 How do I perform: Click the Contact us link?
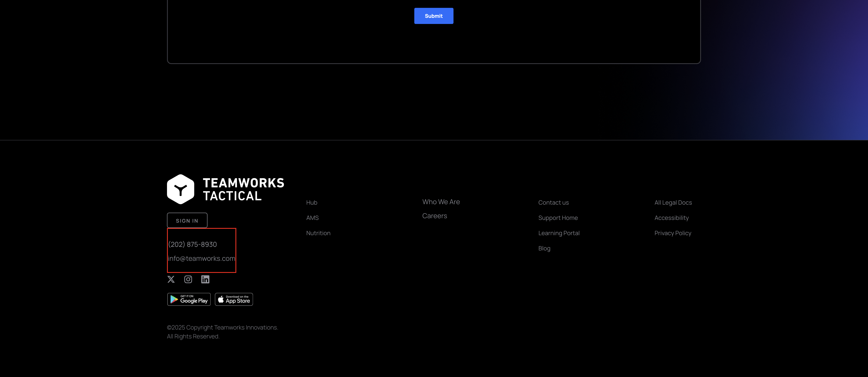(x=553, y=203)
